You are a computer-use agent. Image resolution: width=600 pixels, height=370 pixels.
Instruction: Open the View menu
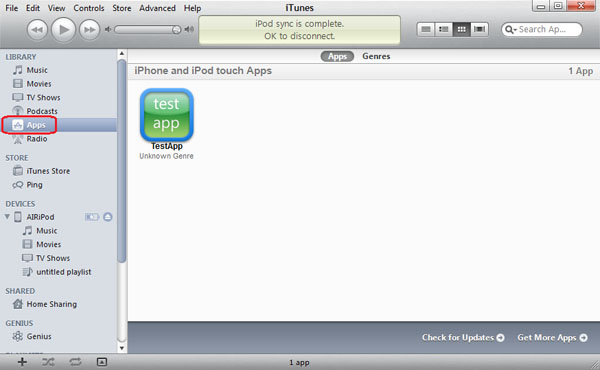(56, 8)
